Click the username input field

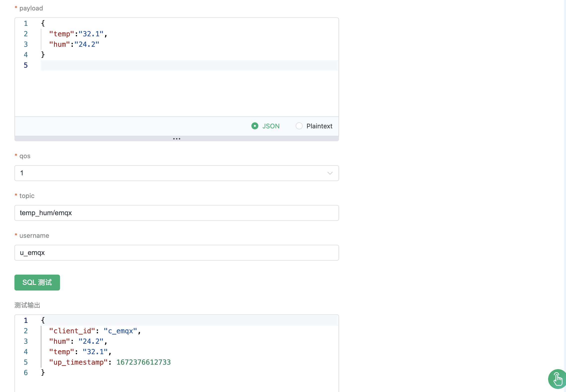tap(176, 253)
